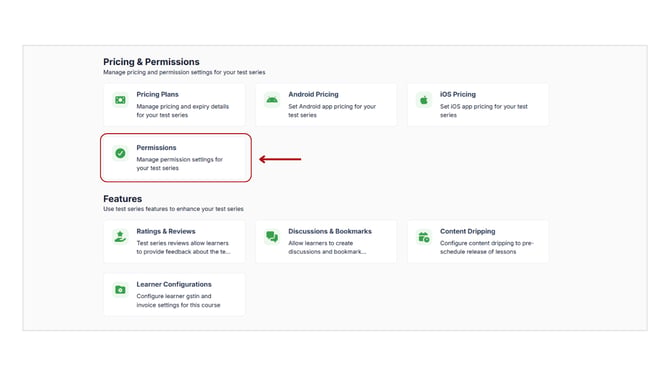Click the Learner Configurations folder icon
670x376 pixels.
(120, 290)
